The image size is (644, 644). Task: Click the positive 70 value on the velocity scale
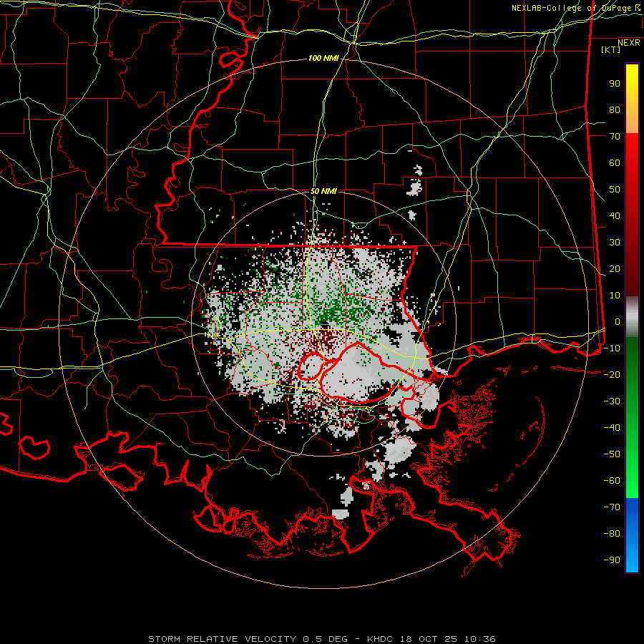click(x=615, y=137)
